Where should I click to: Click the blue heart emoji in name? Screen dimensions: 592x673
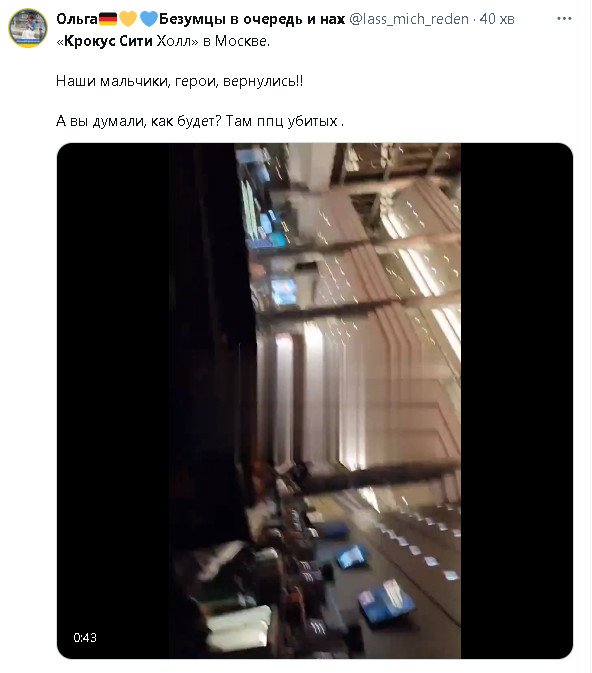coord(149,19)
